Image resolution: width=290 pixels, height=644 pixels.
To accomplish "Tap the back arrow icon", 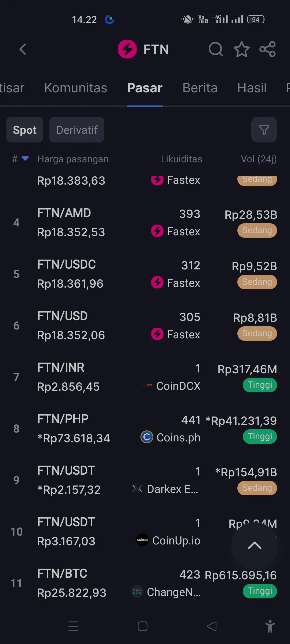I will [23, 49].
